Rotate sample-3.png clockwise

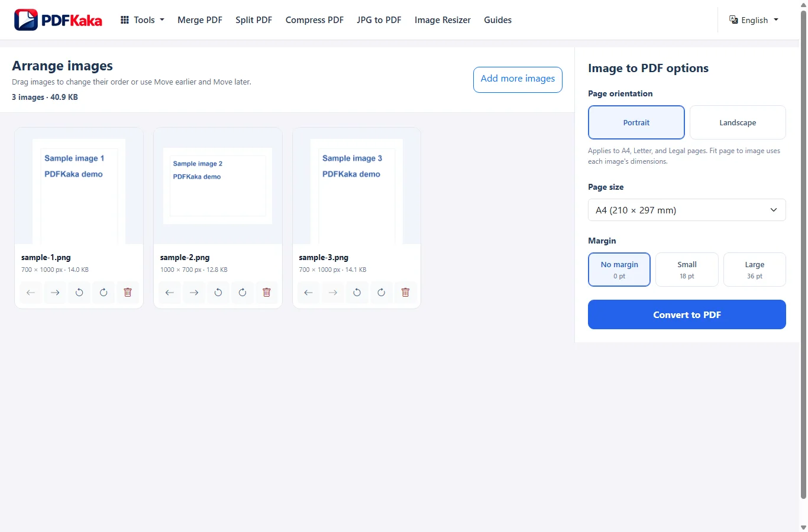(x=382, y=293)
